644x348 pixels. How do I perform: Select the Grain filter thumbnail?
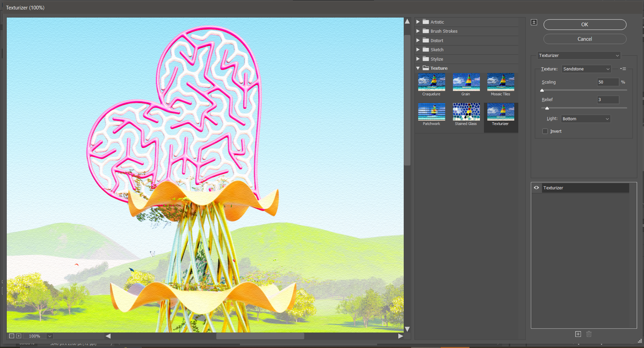point(466,82)
